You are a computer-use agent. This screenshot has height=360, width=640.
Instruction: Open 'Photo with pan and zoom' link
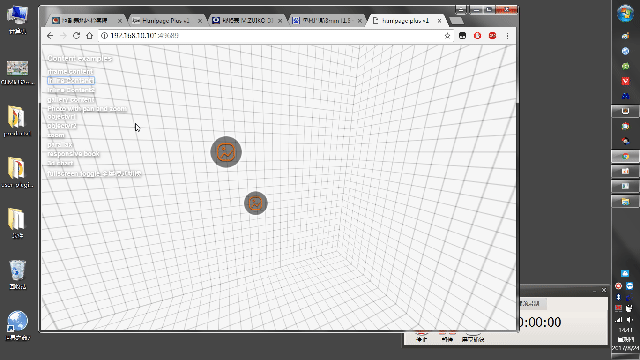point(87,109)
